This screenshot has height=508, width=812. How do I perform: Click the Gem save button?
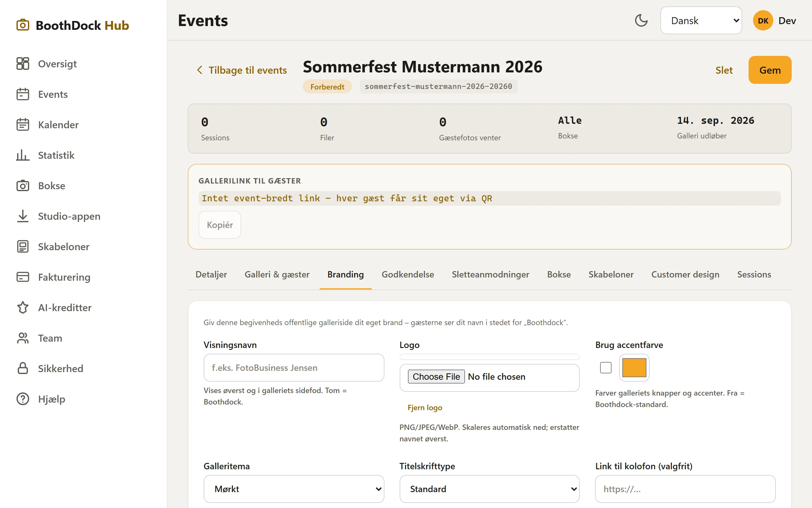770,70
